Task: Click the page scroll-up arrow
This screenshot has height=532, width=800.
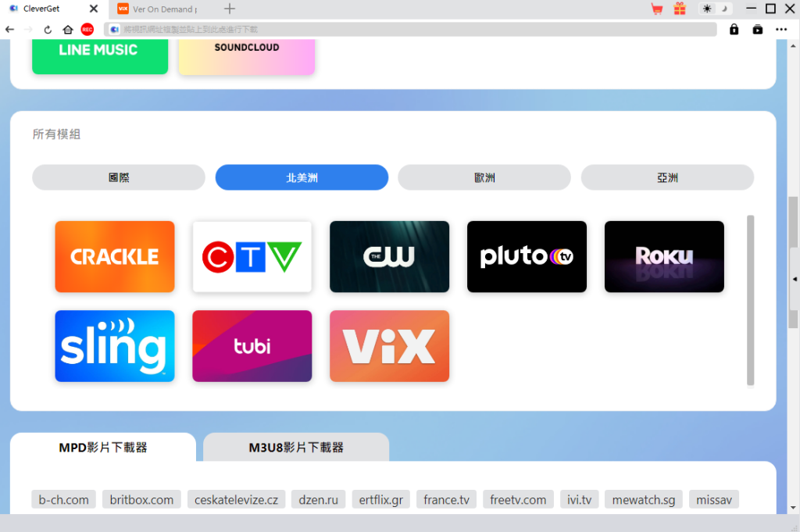Action: [793, 45]
